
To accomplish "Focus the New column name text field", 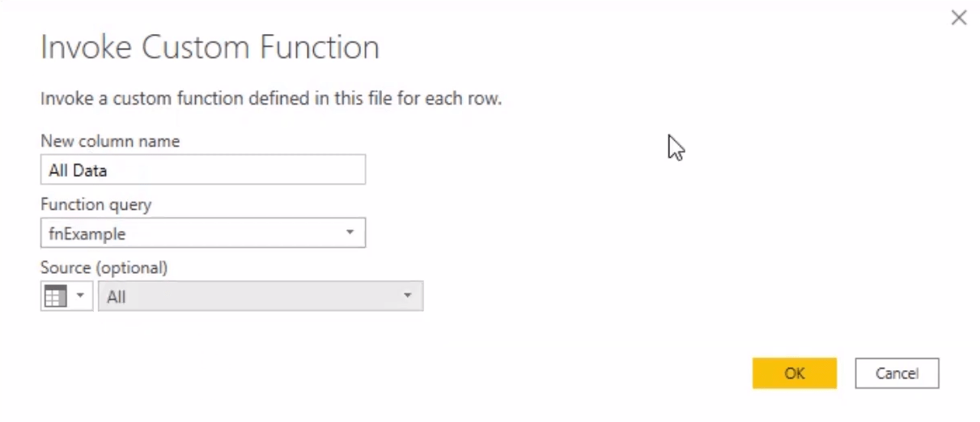I will (203, 170).
